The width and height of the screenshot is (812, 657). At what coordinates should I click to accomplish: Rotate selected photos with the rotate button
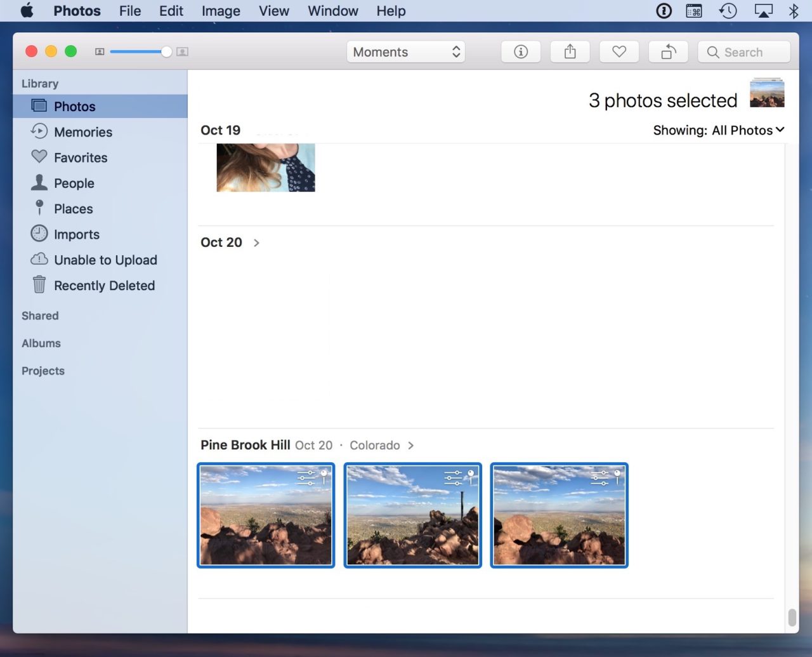[668, 52]
